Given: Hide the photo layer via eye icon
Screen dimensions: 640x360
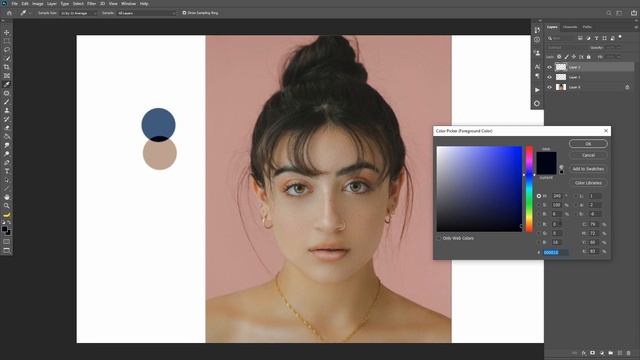Looking at the screenshot, I should coord(549,87).
